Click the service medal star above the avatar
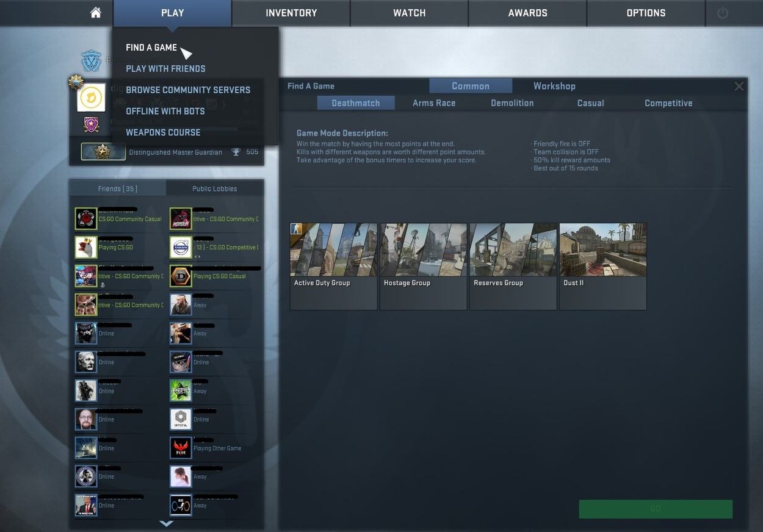 click(x=76, y=82)
